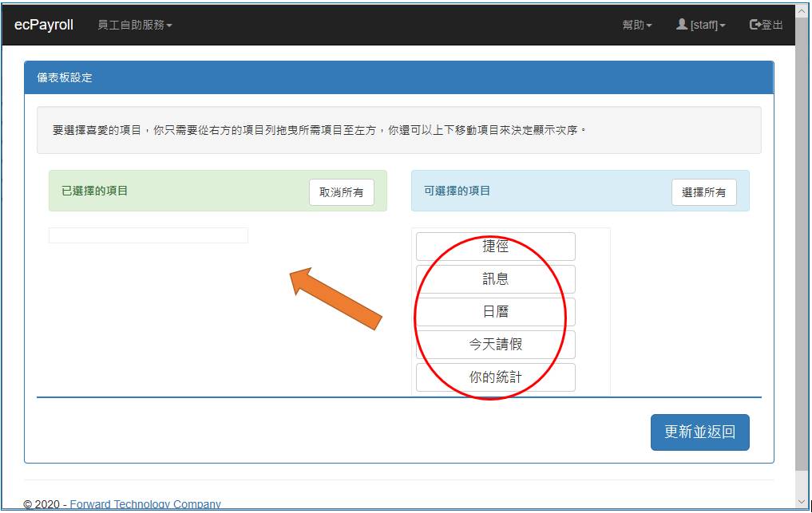This screenshot has width=812, height=513.
Task: Click the 儀表板設定 panel header
Action: [x=398, y=77]
